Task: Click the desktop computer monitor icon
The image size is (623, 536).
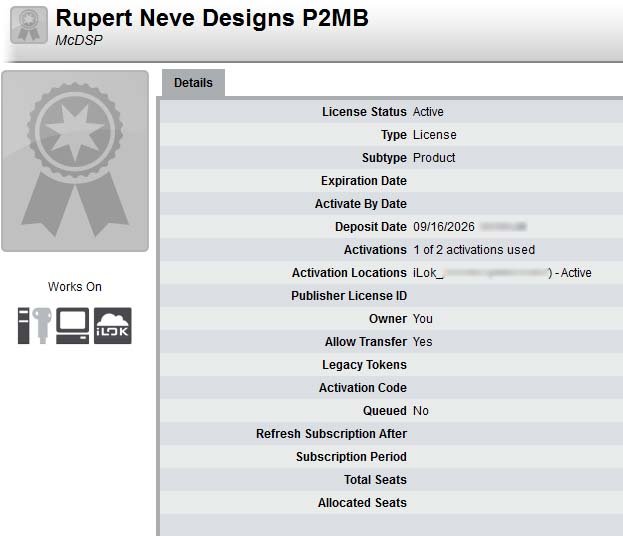Action: point(72,326)
